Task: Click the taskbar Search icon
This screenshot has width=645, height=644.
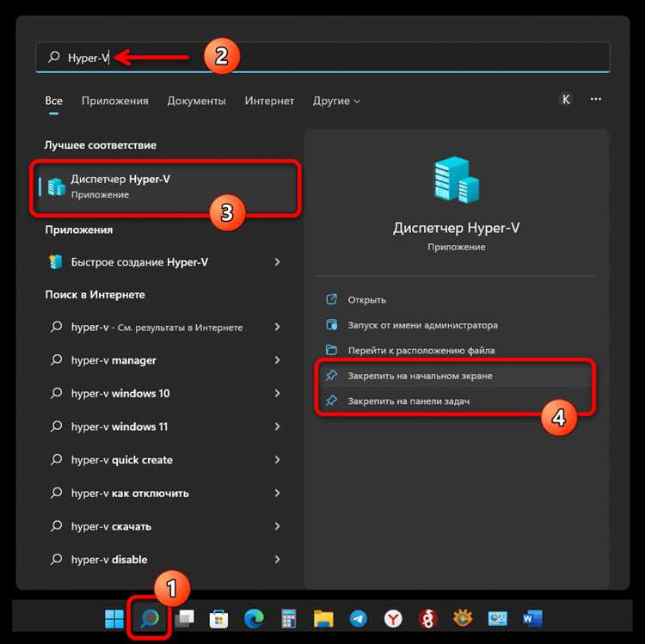Action: coord(149,618)
